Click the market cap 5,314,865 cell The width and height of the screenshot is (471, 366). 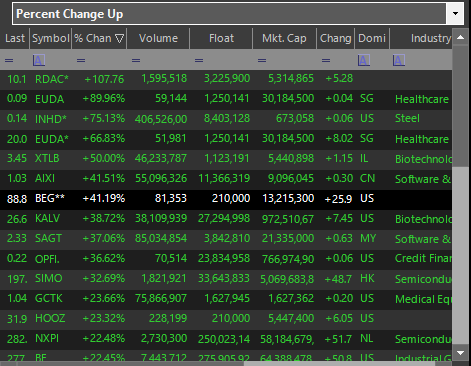[x=291, y=78]
